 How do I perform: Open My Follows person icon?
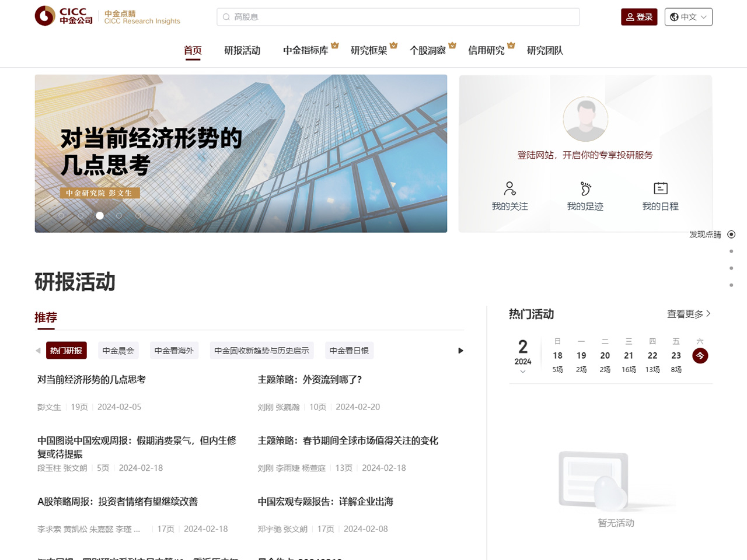(x=509, y=188)
